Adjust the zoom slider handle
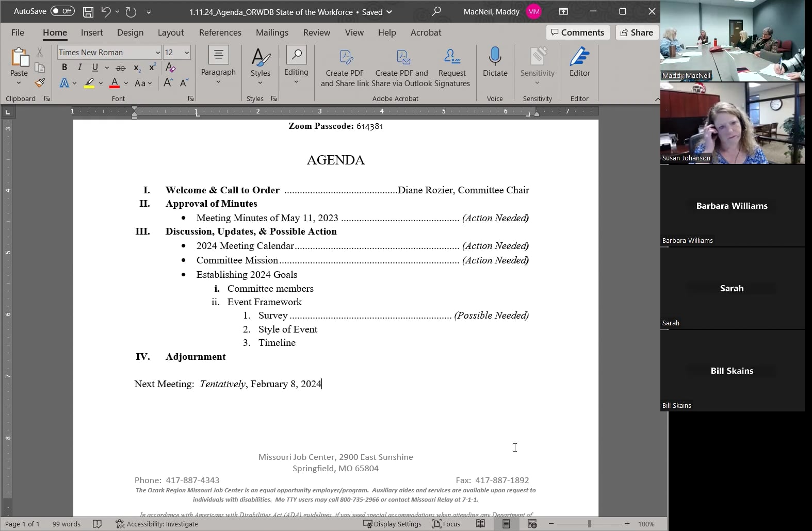Viewport: 812px width, 531px height. point(589,524)
